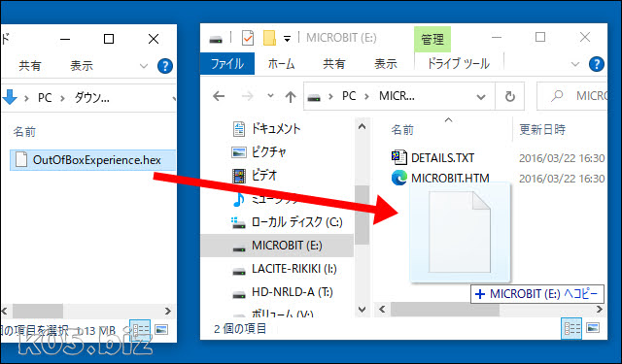Select HD-NRLD-A (T:) drive
622x364 pixels.
coord(282,292)
